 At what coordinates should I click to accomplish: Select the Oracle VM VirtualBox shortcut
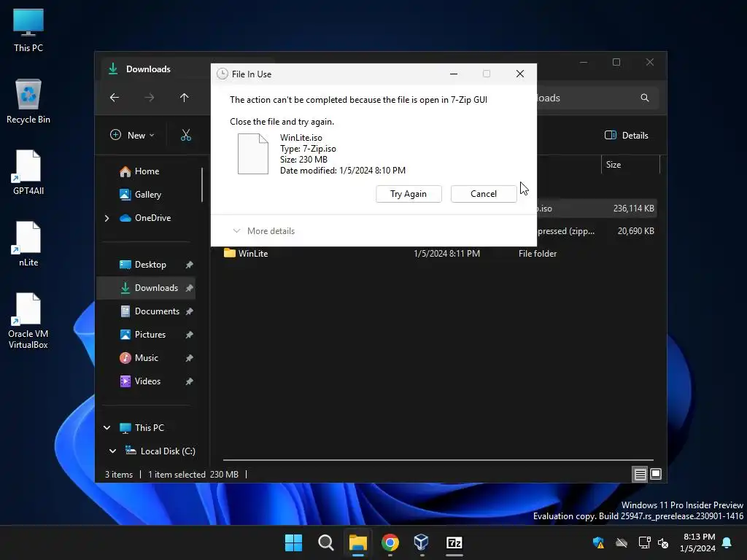point(28,321)
